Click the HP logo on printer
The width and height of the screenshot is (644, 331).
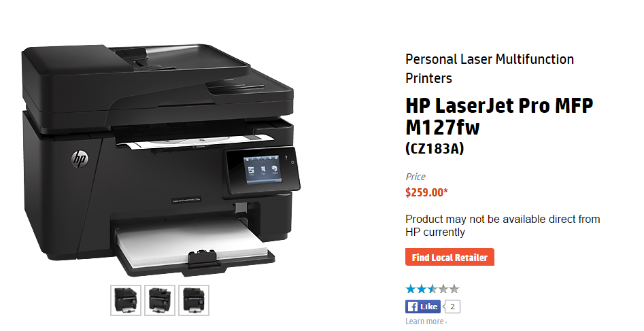[80, 158]
